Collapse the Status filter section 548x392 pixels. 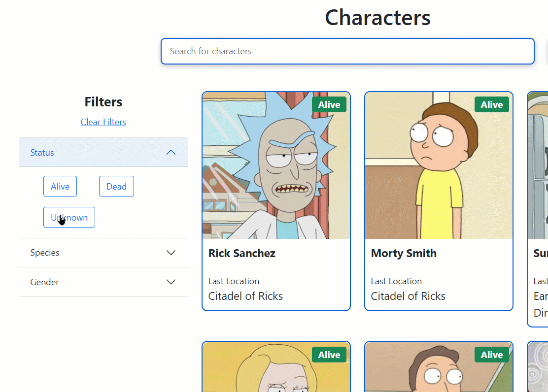pos(103,152)
